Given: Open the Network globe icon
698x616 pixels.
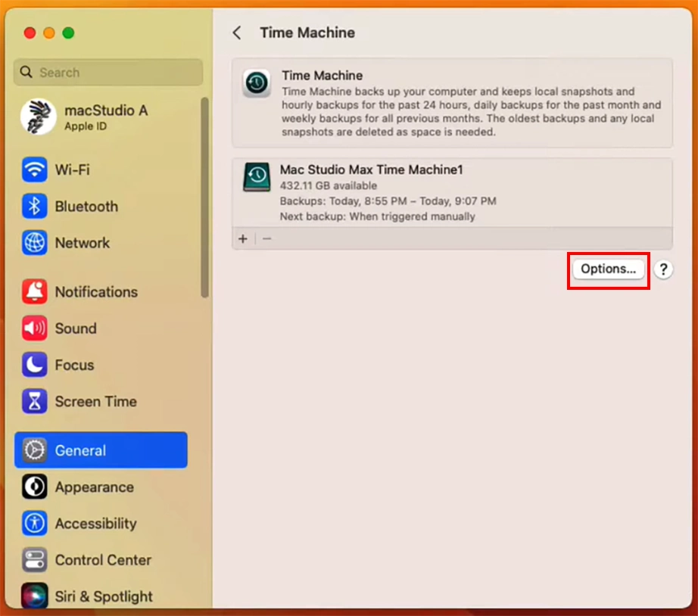Looking at the screenshot, I should (34, 243).
